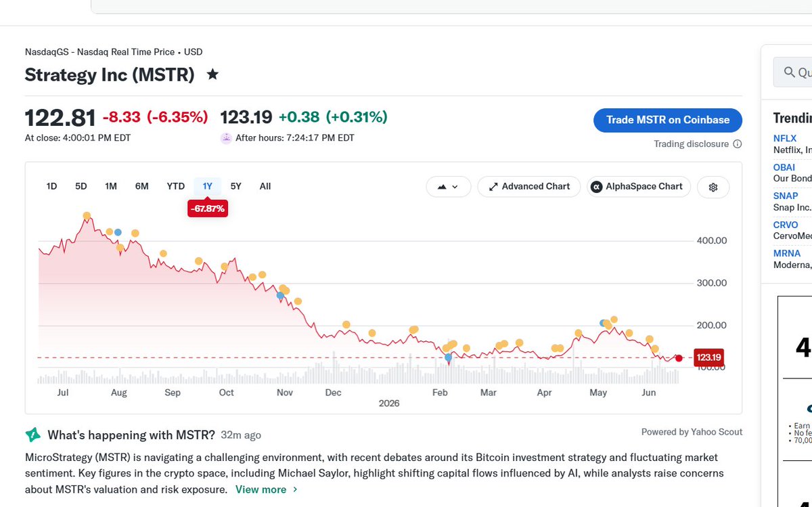Click the trading disclosure info icon
The height and width of the screenshot is (507, 812).
tap(738, 144)
